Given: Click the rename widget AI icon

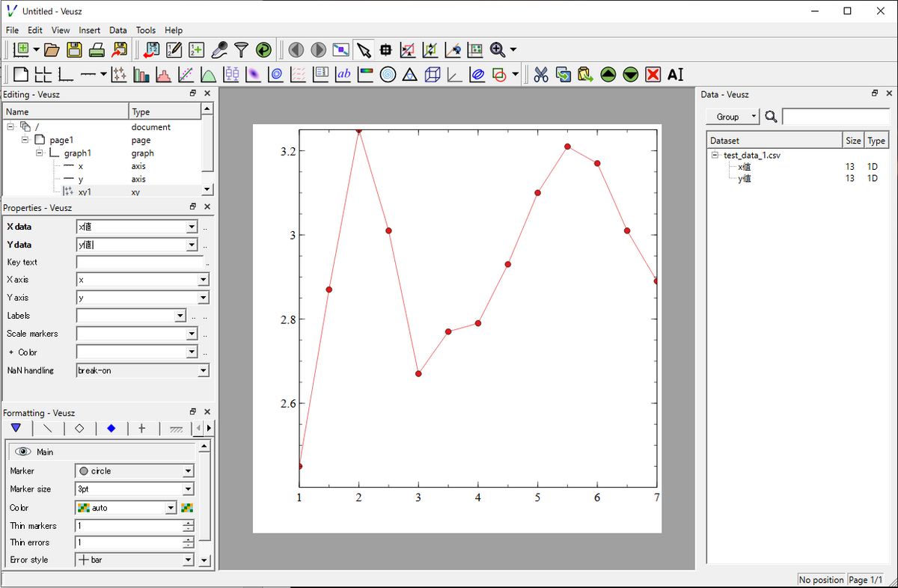Looking at the screenshot, I should pos(676,74).
